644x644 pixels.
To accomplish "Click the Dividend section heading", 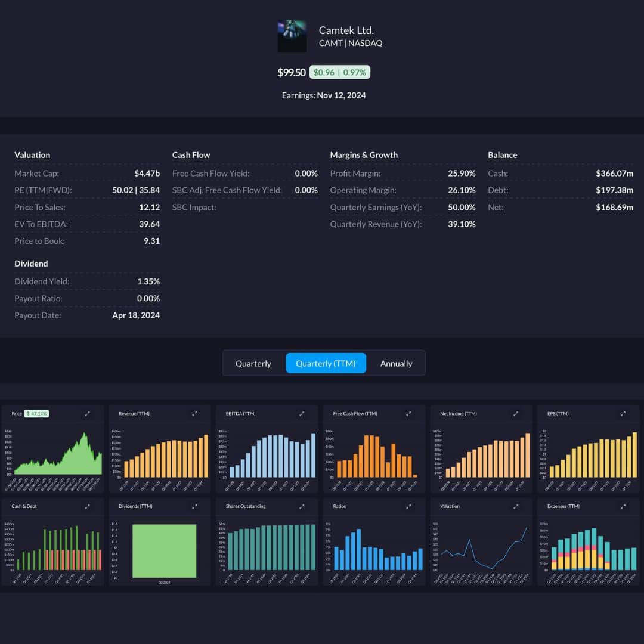I will pos(31,264).
